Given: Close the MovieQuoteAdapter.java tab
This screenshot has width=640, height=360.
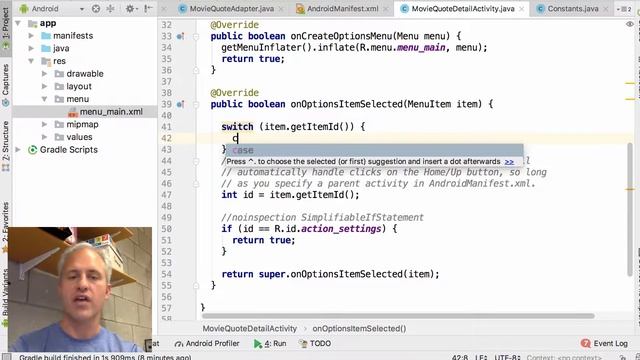Looking at the screenshot, I should (x=281, y=9).
